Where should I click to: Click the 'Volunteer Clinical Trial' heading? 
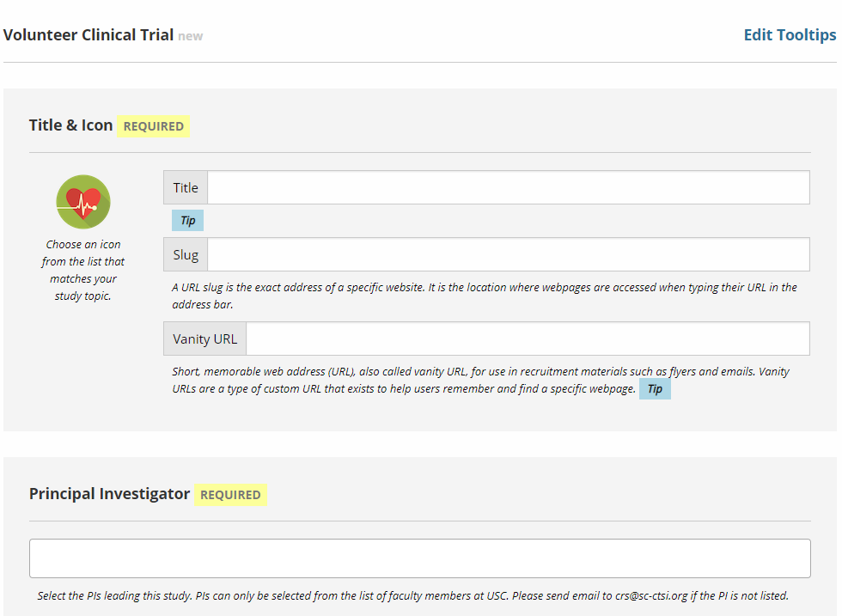pos(89,34)
